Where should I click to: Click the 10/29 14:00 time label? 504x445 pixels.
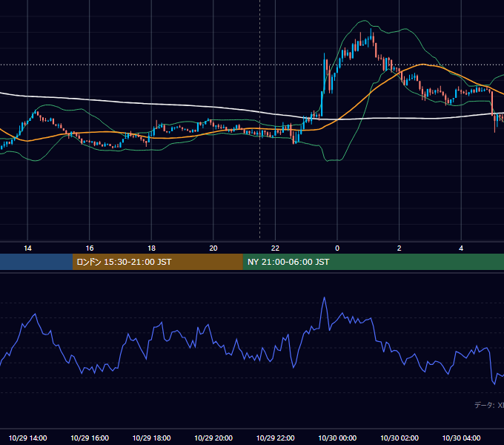[x=27, y=438]
